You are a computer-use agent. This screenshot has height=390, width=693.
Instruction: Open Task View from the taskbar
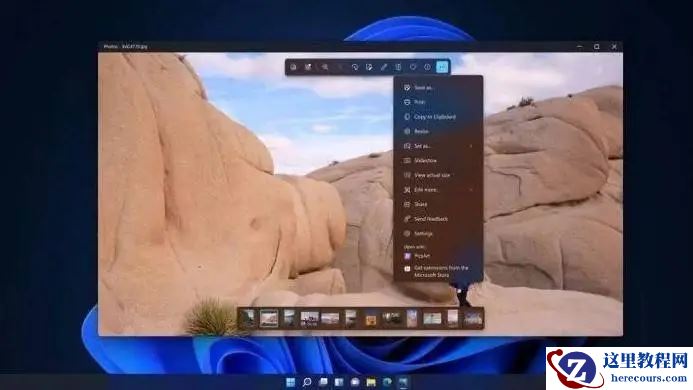[323, 382]
